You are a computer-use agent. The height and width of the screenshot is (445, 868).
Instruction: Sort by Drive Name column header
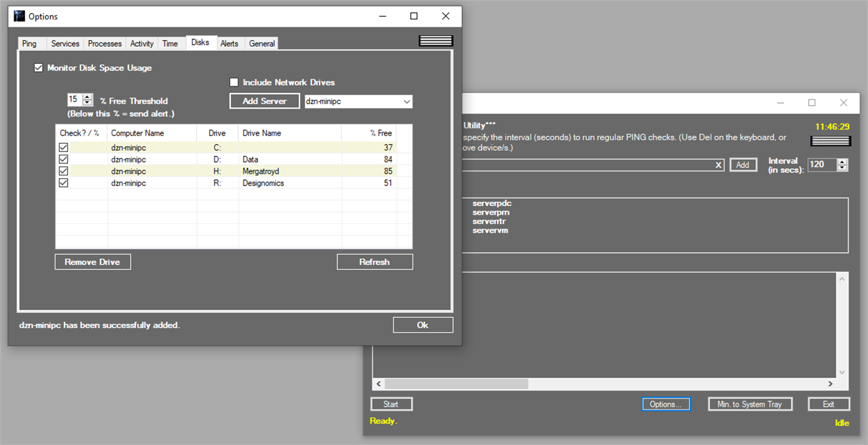[290, 133]
